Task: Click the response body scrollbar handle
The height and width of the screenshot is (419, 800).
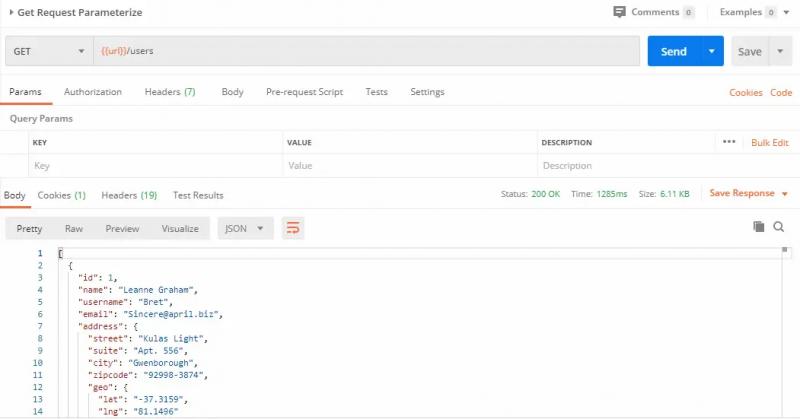Action: [x=785, y=250]
